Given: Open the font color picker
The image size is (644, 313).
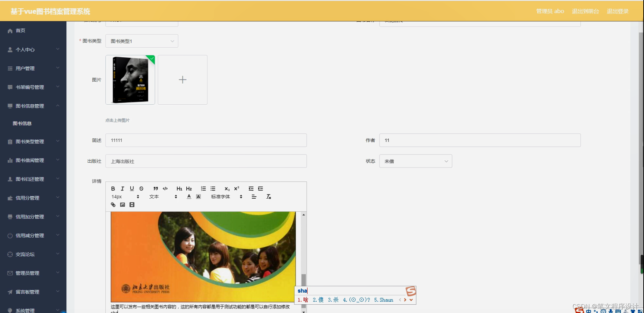Looking at the screenshot, I should click(189, 196).
